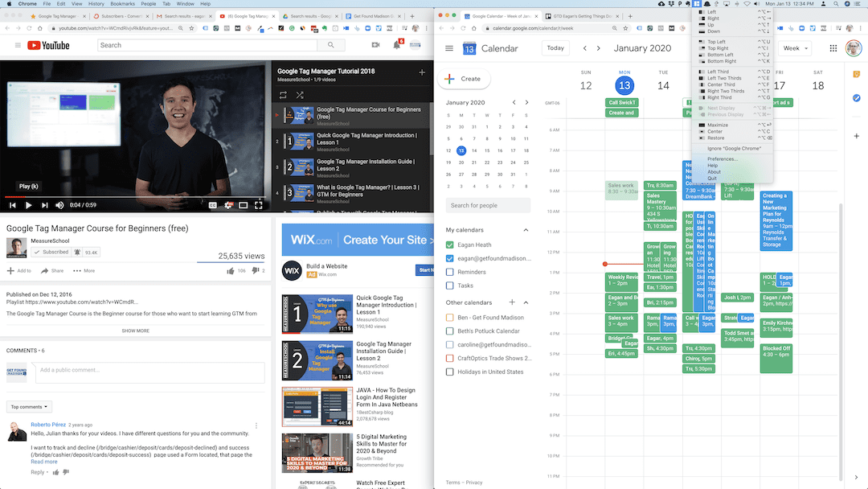The image size is (868, 489).
Task: Open the History menu in menu bar
Action: click(x=96, y=3)
